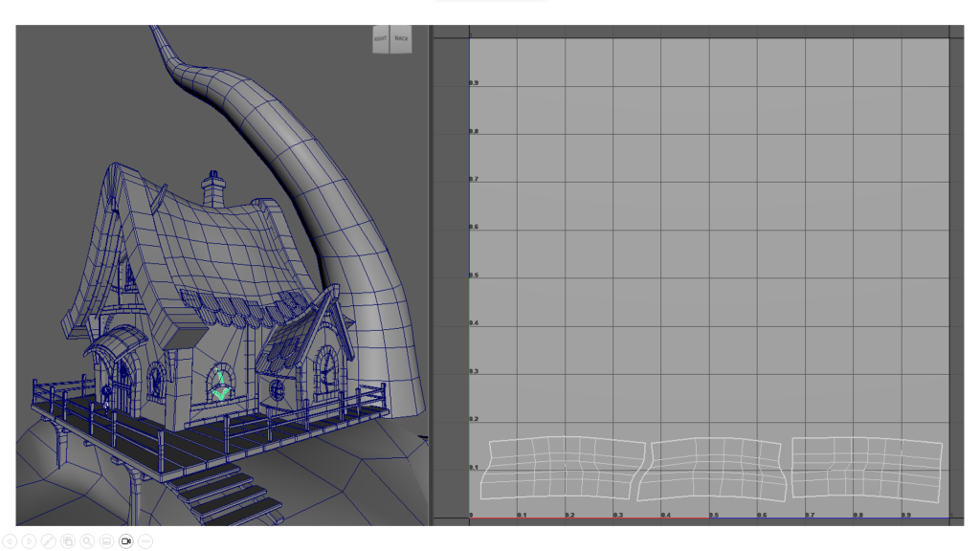Click the BACK face of the view cube
Image resolution: width=980 pixels, height=551 pixels.
pos(401,39)
